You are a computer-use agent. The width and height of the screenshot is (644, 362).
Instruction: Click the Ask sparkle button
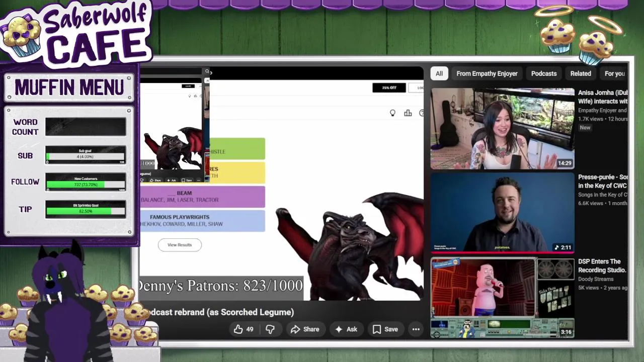click(346, 329)
